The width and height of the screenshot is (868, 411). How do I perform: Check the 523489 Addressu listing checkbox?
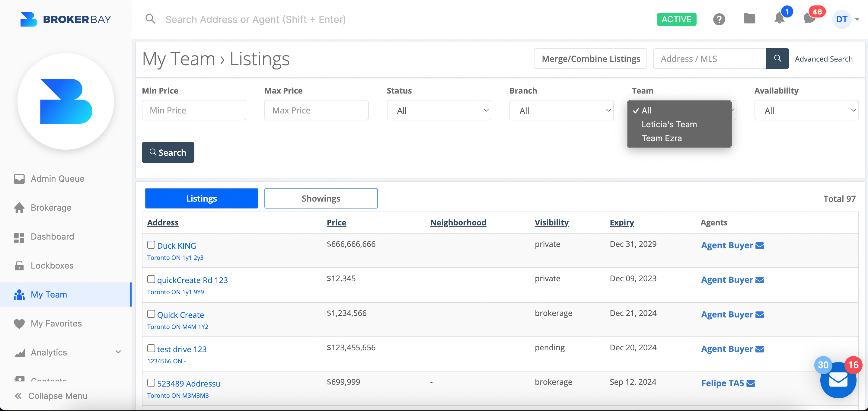pyautogui.click(x=151, y=382)
